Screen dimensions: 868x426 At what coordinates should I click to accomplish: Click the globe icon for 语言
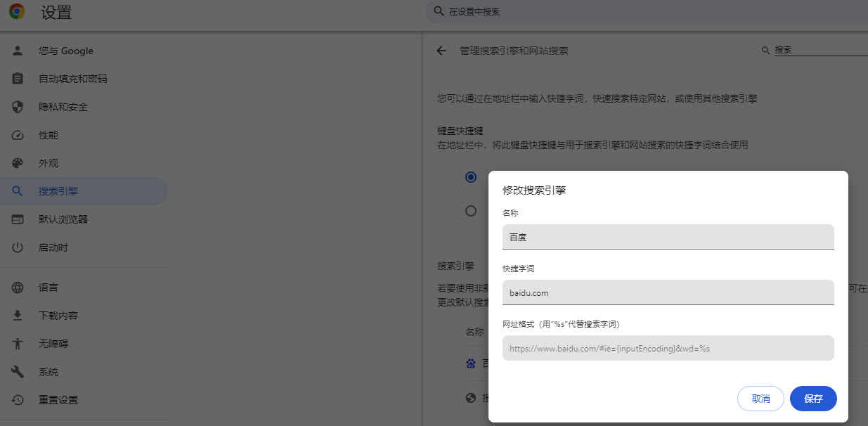click(x=18, y=288)
